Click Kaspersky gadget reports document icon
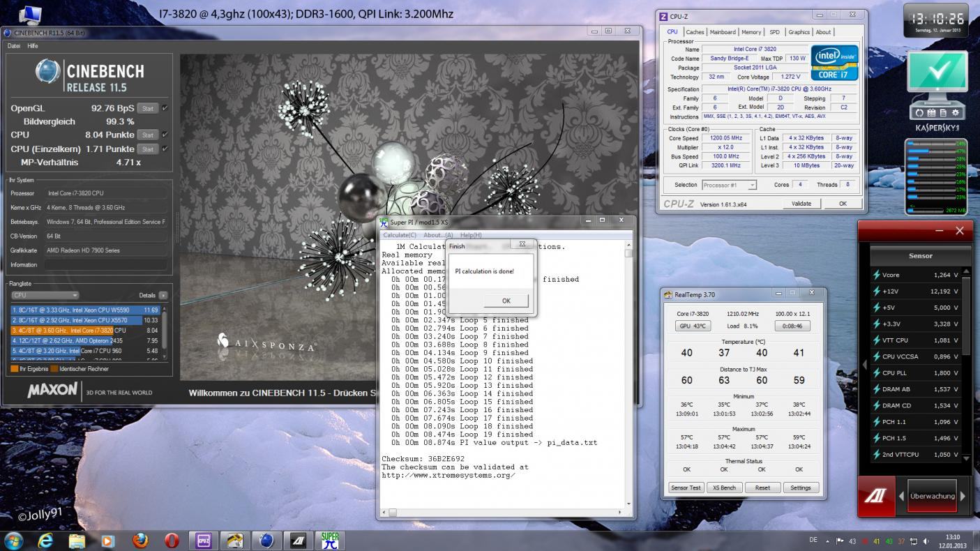 (x=942, y=113)
